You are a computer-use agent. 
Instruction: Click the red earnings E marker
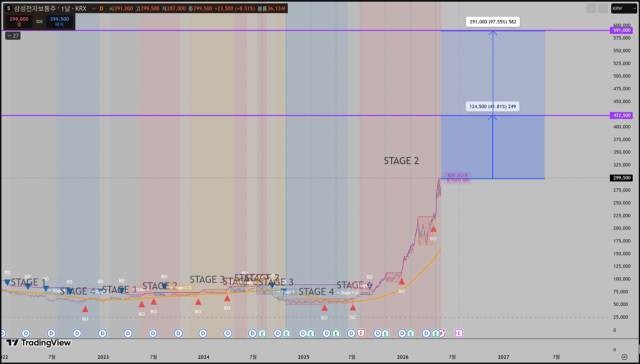(x=361, y=333)
